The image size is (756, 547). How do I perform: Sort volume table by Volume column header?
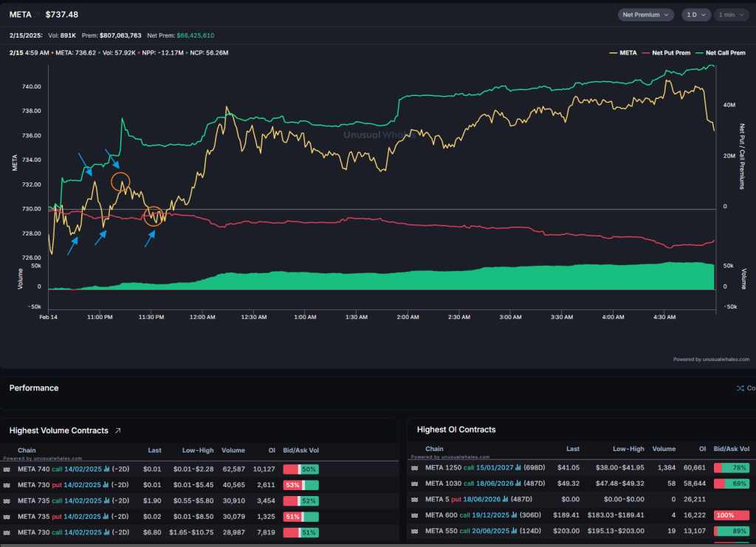[233, 450]
